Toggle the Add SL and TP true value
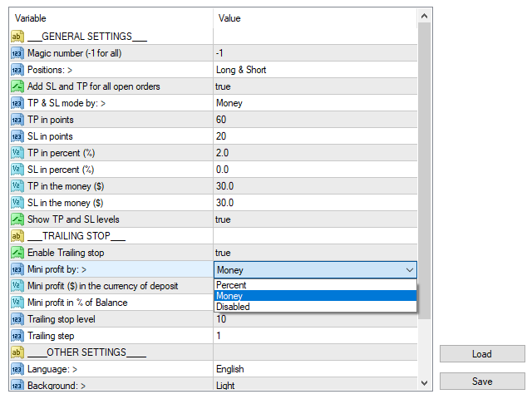Image resolution: width=532 pixels, height=399 pixels. pos(315,86)
